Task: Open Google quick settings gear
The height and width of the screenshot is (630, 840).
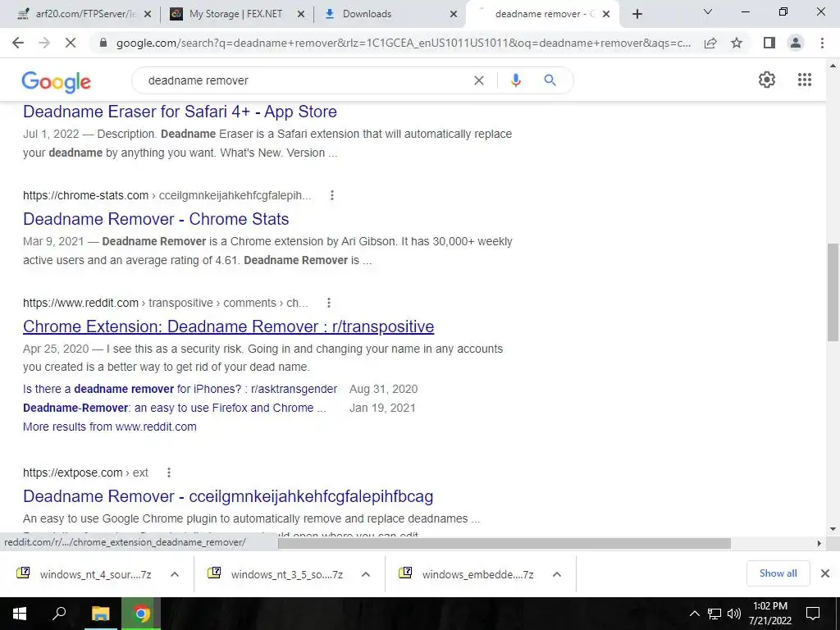Action: click(x=767, y=80)
